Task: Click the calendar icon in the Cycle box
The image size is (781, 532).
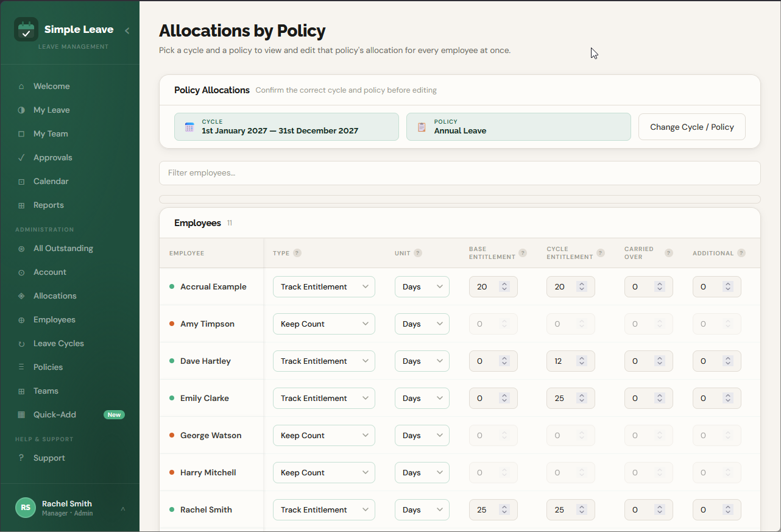Action: point(189,127)
